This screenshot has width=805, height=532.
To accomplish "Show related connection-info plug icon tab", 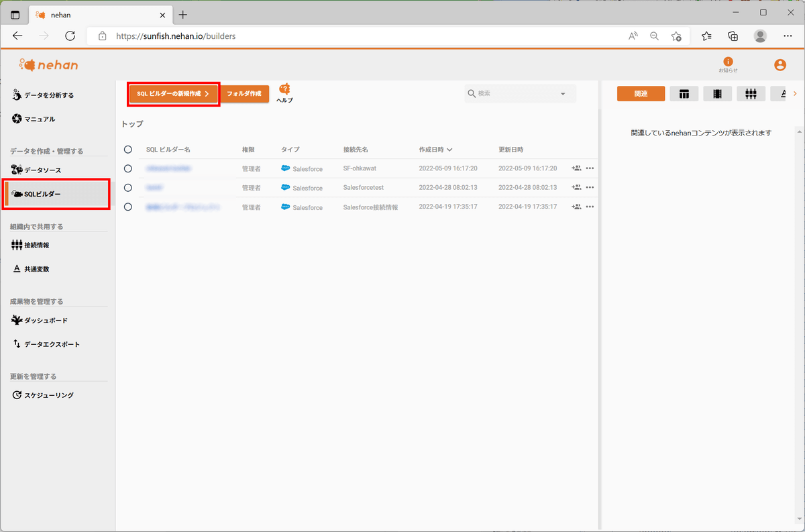I will tap(751, 94).
